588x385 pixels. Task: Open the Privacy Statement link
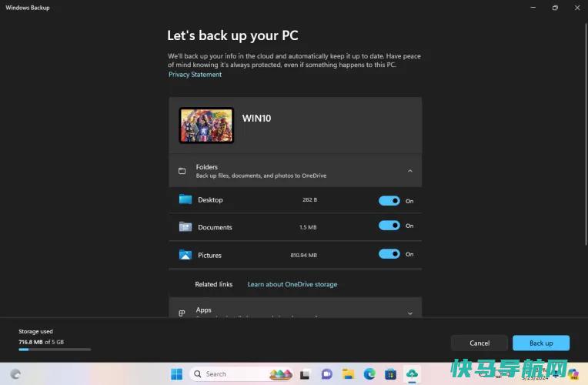[195, 74]
